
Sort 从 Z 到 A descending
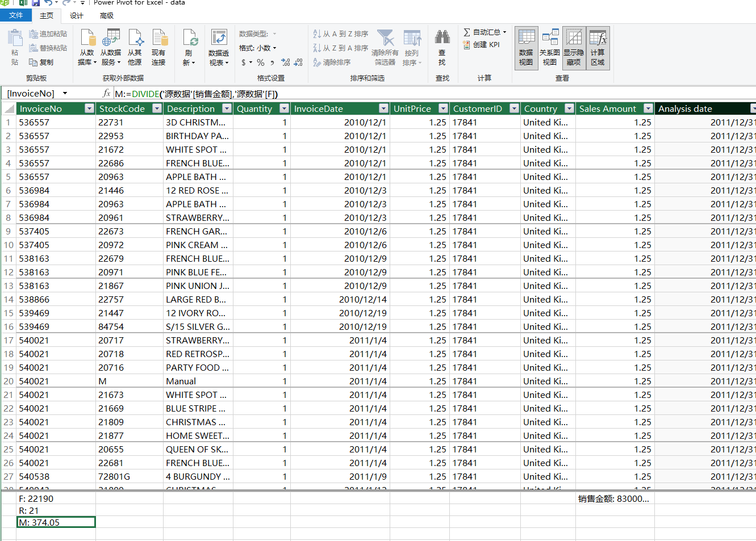click(340, 48)
